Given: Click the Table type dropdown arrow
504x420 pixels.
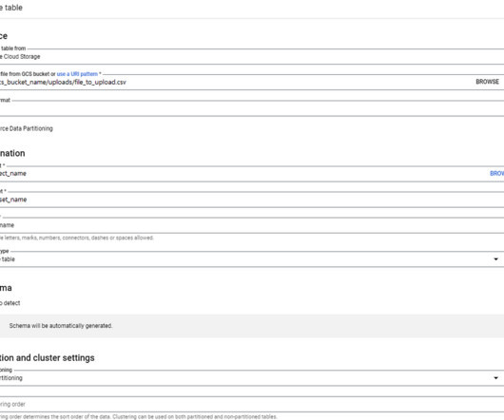Looking at the screenshot, I should [496, 259].
